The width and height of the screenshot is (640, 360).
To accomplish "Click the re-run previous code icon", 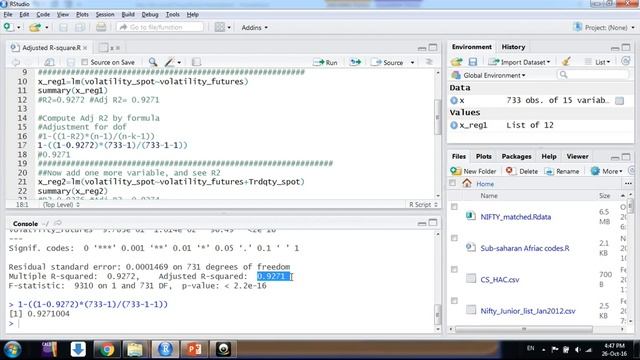I will [x=356, y=62].
